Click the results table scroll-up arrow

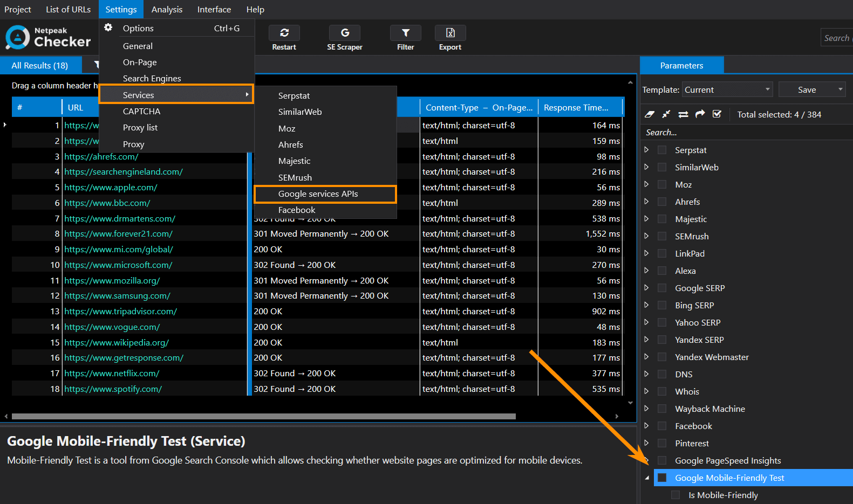(x=630, y=82)
